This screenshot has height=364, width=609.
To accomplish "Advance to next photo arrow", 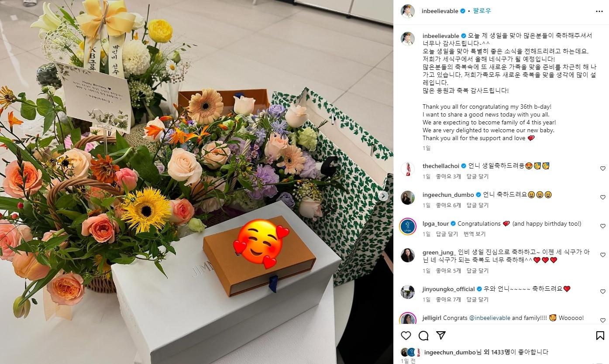I will click(383, 196).
